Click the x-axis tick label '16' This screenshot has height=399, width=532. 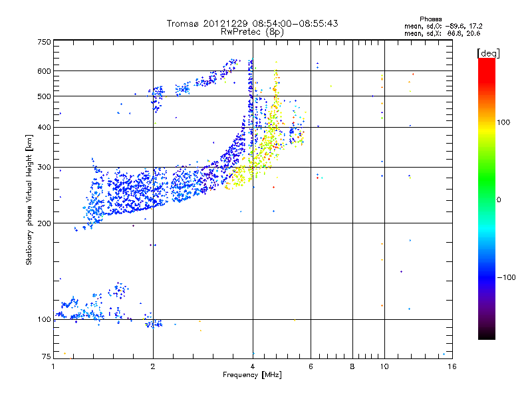pos(452,366)
